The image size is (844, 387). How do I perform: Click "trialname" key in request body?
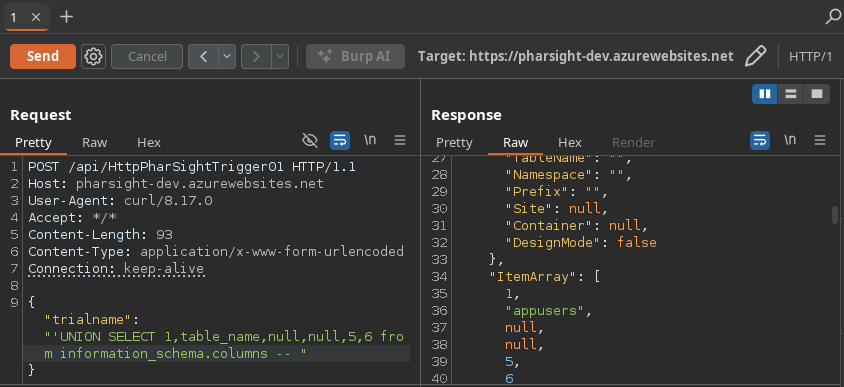point(88,320)
